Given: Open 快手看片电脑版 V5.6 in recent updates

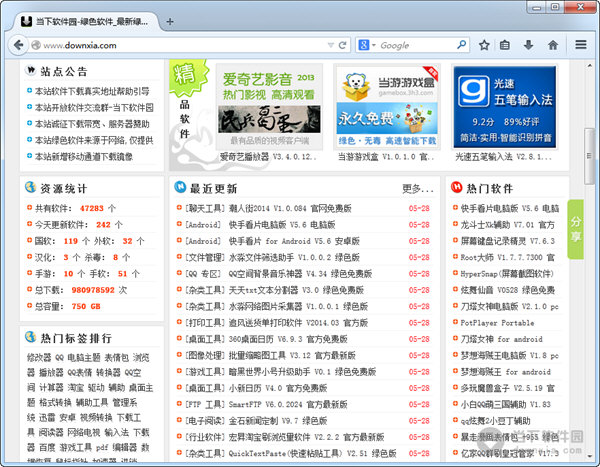Looking at the screenshot, I should [282, 225].
